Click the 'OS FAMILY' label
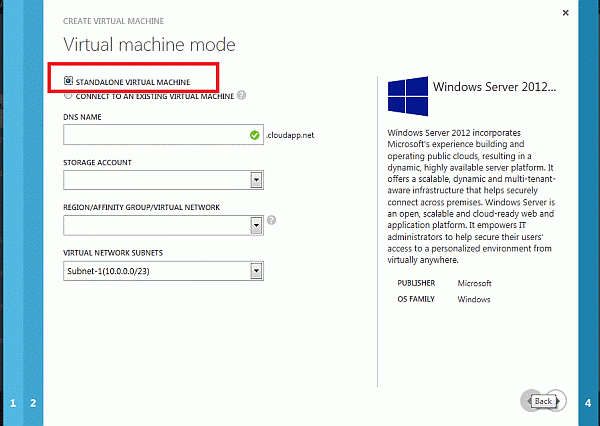 (x=416, y=299)
